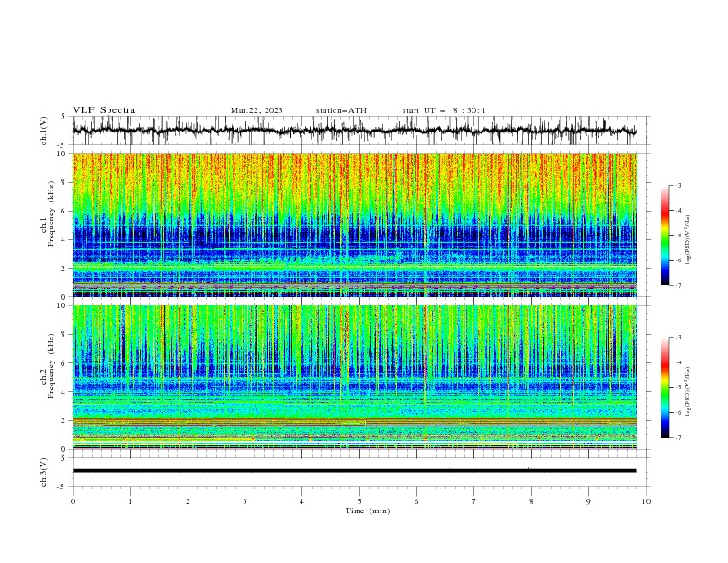Click the "8" kHz tick of ch.1 spectrogram
728x563 pixels.
pos(64,182)
